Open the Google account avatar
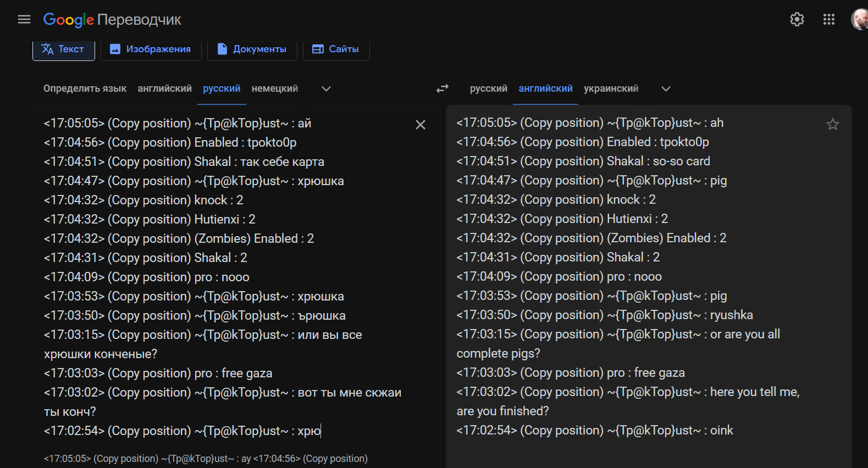This screenshot has height=468, width=868. pos(860,20)
